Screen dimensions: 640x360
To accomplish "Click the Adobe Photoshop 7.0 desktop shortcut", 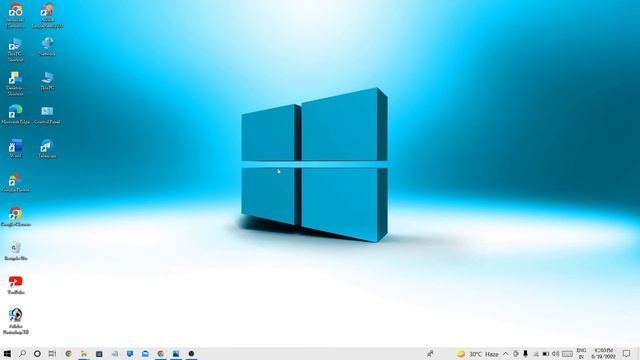I will tap(16, 322).
